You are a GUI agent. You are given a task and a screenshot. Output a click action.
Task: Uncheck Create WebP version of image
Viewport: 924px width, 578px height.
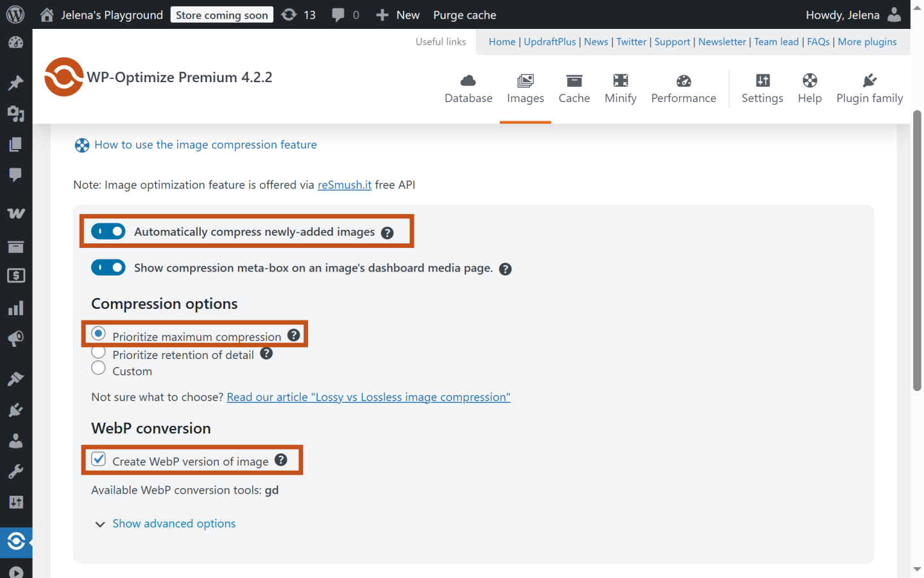[x=98, y=459]
